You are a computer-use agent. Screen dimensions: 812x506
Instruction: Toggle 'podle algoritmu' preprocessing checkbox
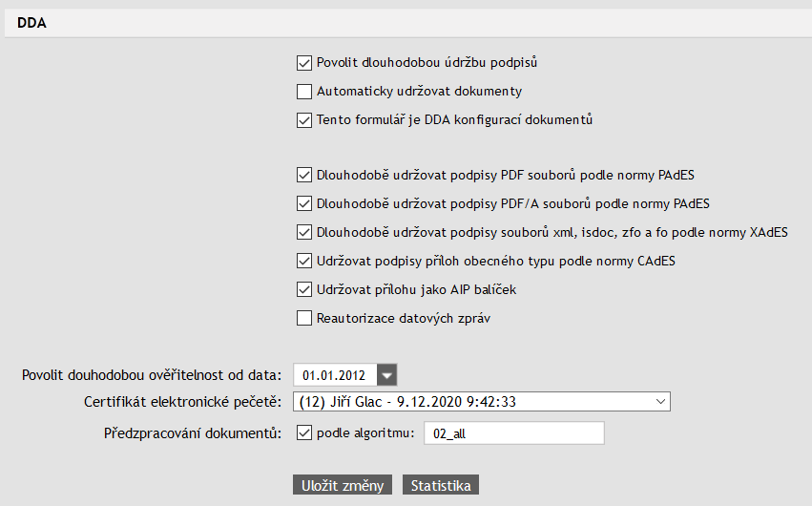pyautogui.click(x=304, y=433)
